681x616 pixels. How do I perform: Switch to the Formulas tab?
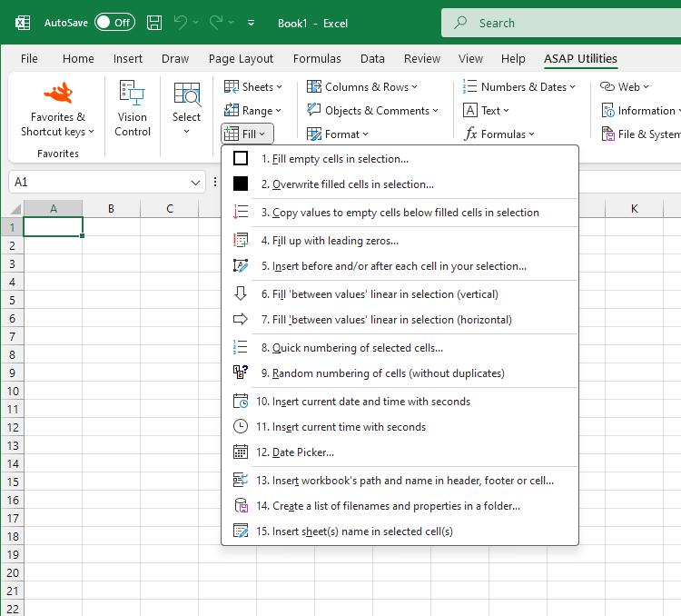(x=317, y=59)
